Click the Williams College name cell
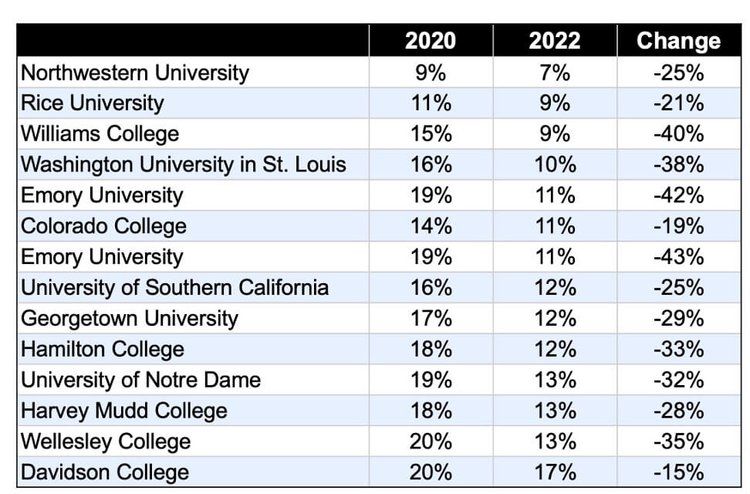The height and width of the screenshot is (494, 750). (193, 134)
